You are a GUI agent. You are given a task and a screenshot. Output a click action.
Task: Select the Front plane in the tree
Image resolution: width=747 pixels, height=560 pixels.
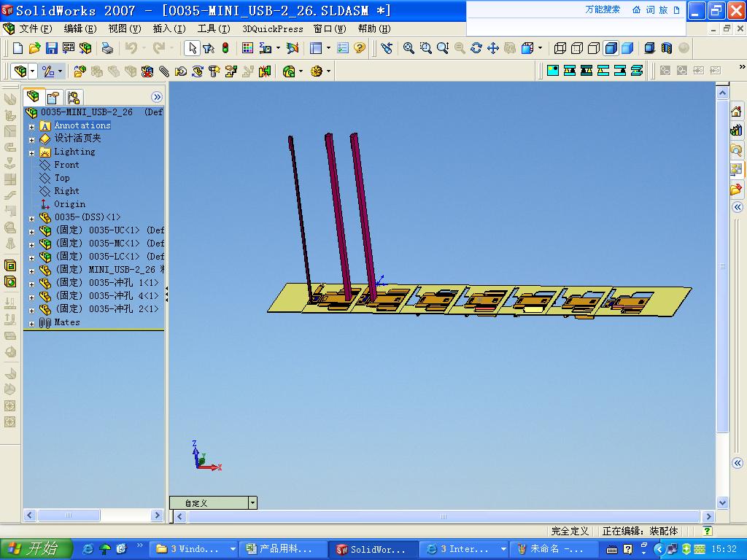point(66,165)
